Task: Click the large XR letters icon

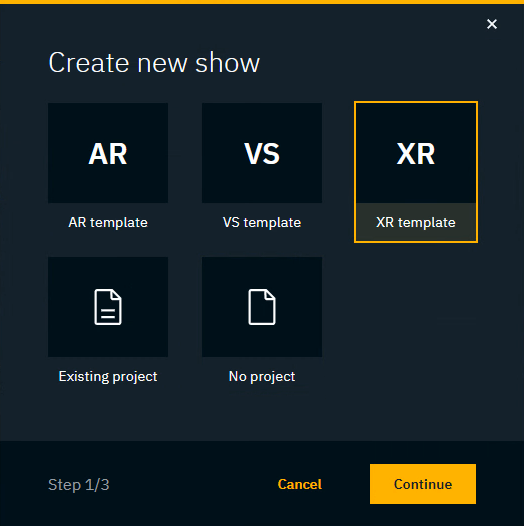Action: [416, 154]
